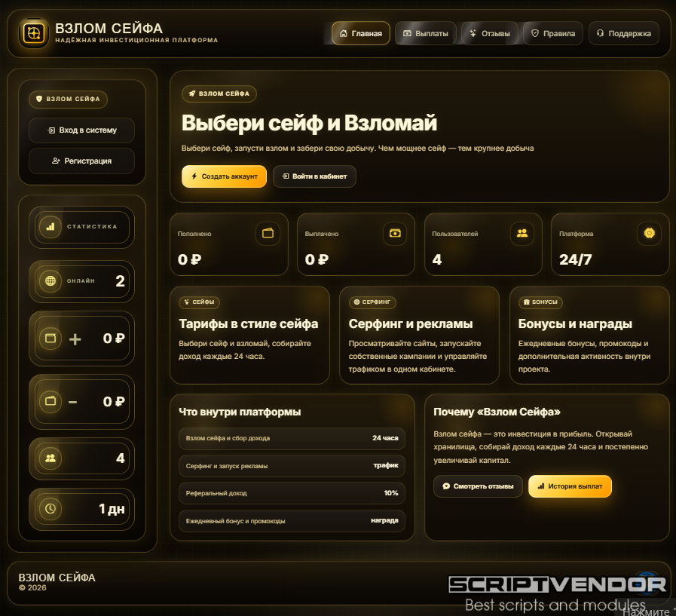The image size is (676, 616).
Task: Click the clock icon beside 1 дн
Action: pos(50,509)
